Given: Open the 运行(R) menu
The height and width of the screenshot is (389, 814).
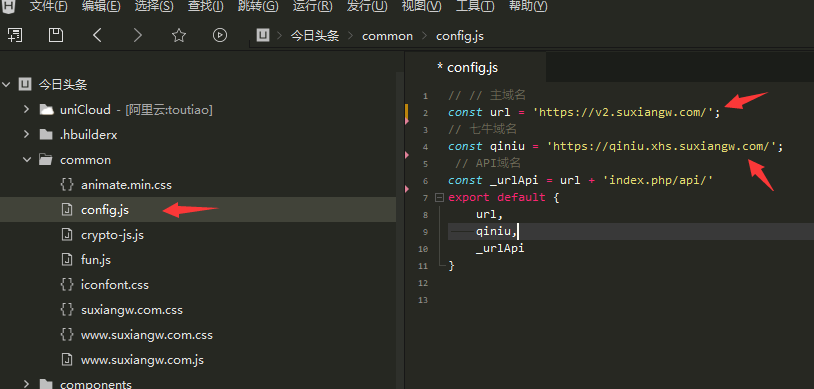Looking at the screenshot, I should (313, 6).
